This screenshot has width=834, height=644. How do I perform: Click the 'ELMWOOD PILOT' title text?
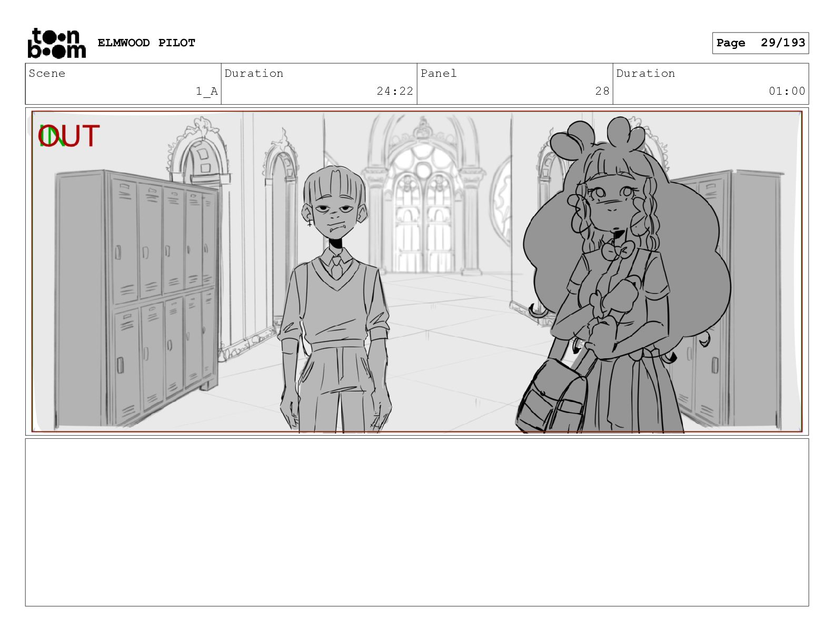pyautogui.click(x=146, y=43)
